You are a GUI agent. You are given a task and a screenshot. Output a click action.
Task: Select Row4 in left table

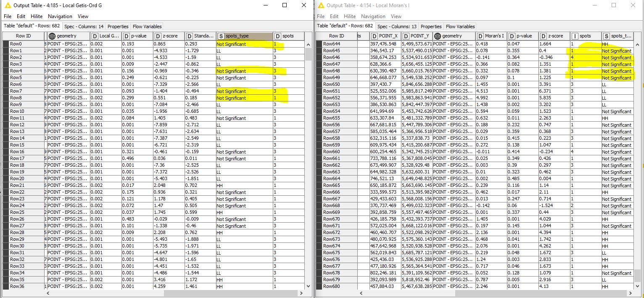coord(23,71)
